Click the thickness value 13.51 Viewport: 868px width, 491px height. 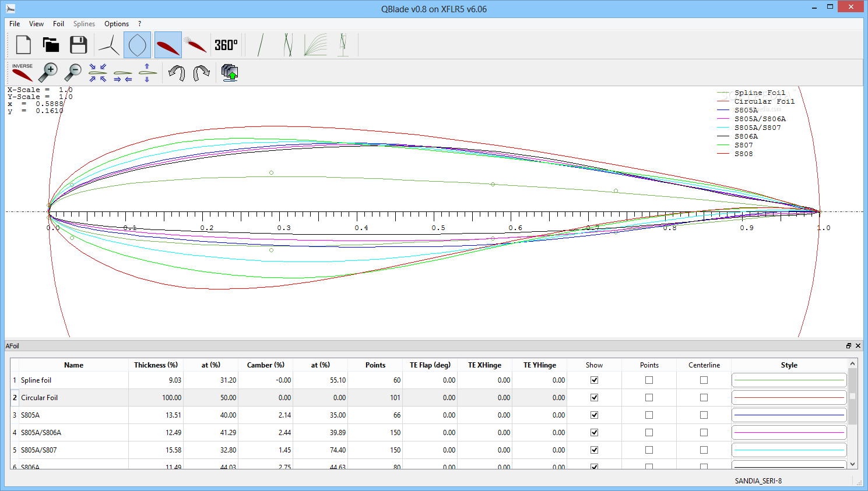click(x=173, y=415)
